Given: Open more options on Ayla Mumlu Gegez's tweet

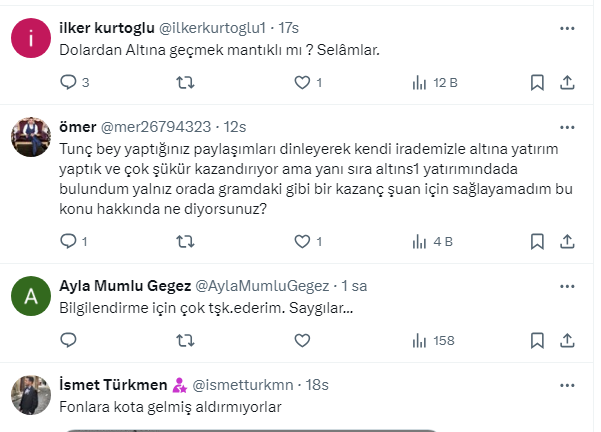Looking at the screenshot, I should tap(567, 284).
